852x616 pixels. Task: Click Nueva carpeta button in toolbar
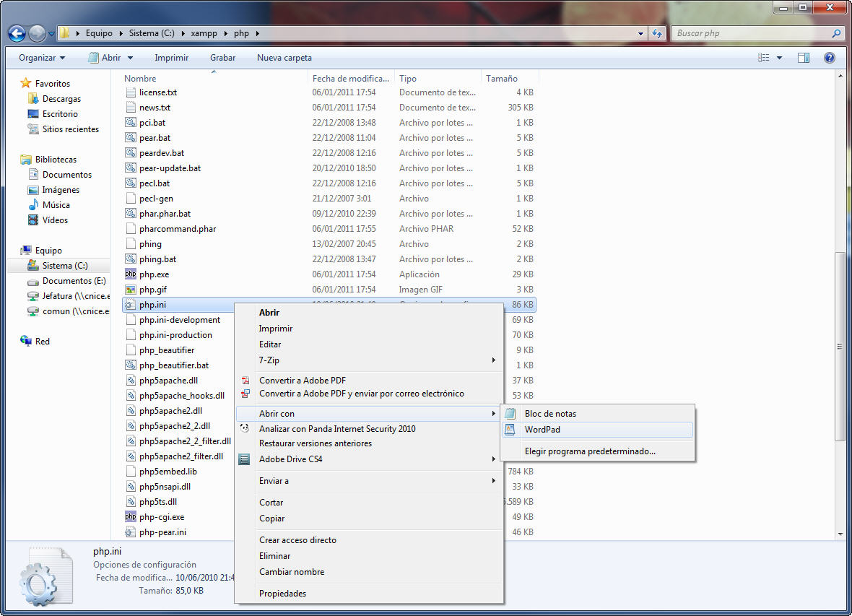point(284,58)
